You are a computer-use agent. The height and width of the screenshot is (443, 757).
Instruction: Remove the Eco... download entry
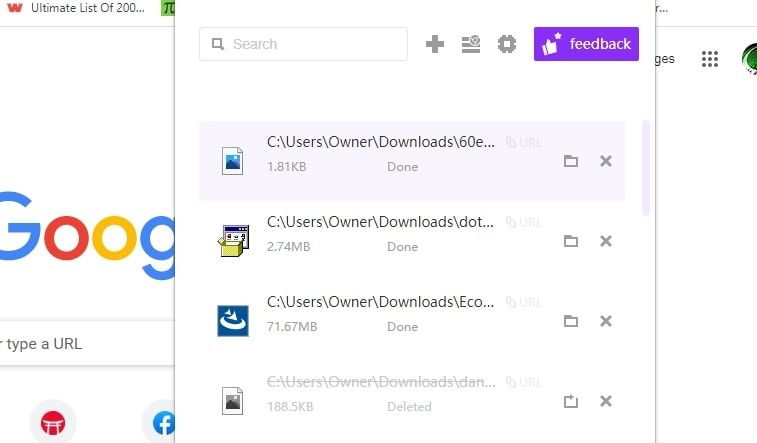click(605, 320)
